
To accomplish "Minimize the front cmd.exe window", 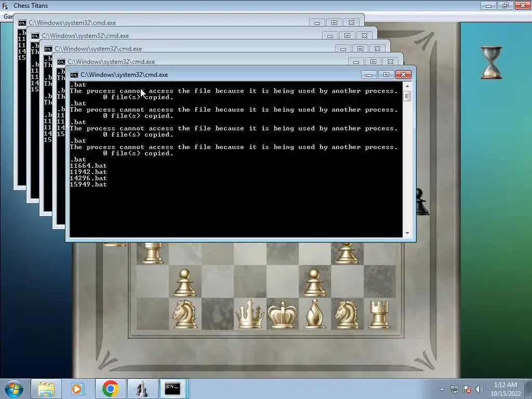I will pyautogui.click(x=369, y=75).
